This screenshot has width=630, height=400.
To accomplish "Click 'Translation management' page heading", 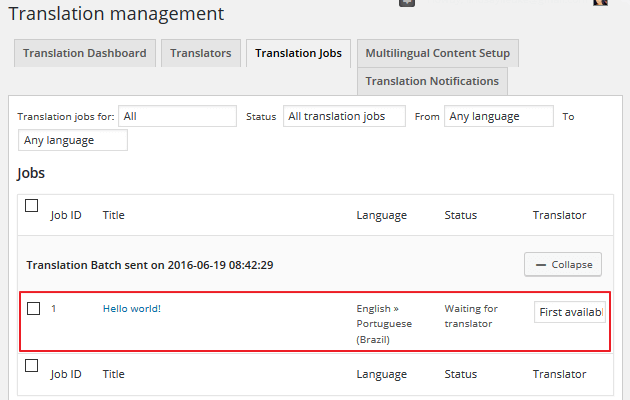I will pyautogui.click(x=116, y=14).
